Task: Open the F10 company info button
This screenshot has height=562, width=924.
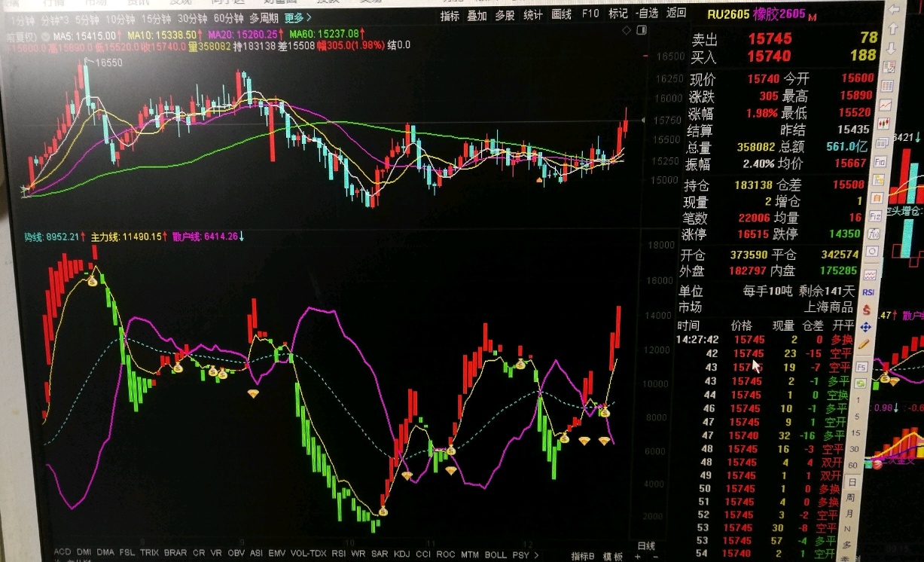Action: 590,14
